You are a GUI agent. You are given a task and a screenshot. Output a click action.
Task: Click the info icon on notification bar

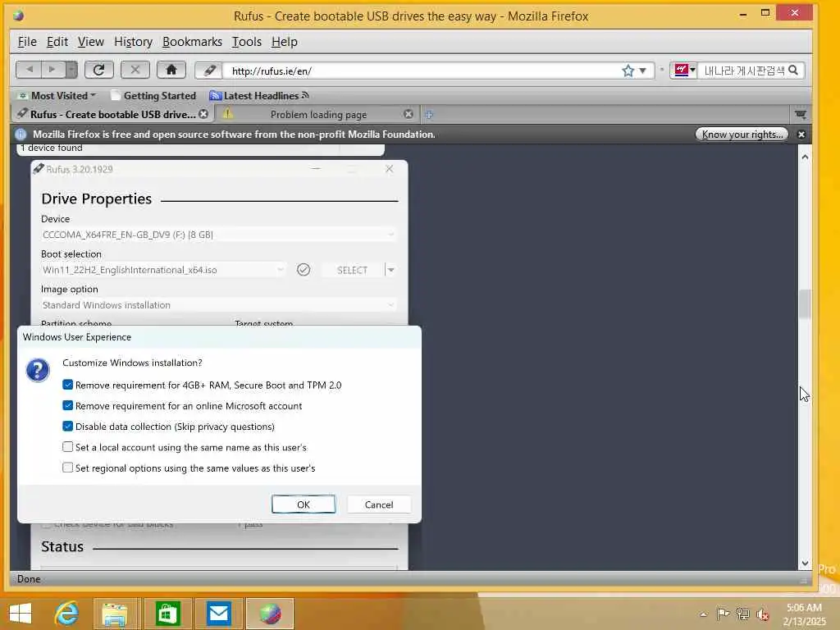pos(21,135)
